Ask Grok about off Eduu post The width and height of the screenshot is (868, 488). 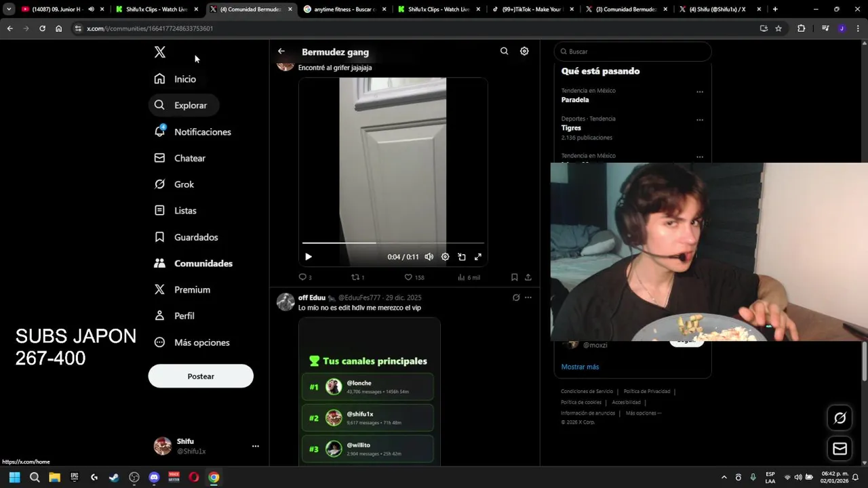coord(516,298)
